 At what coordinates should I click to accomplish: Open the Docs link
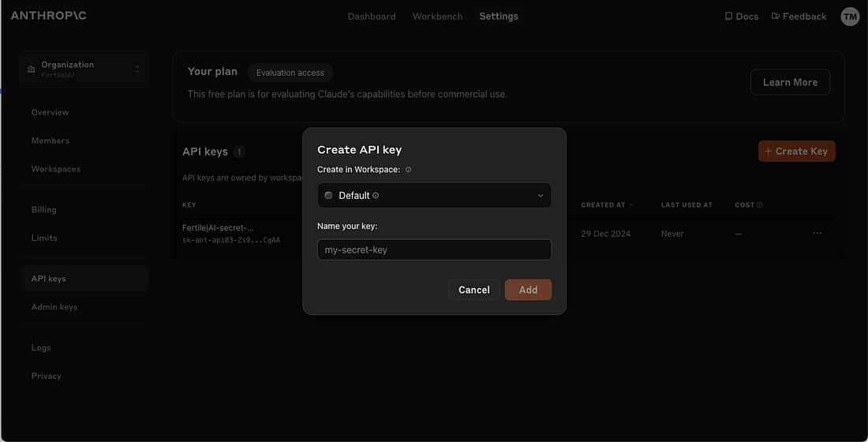[x=742, y=17]
